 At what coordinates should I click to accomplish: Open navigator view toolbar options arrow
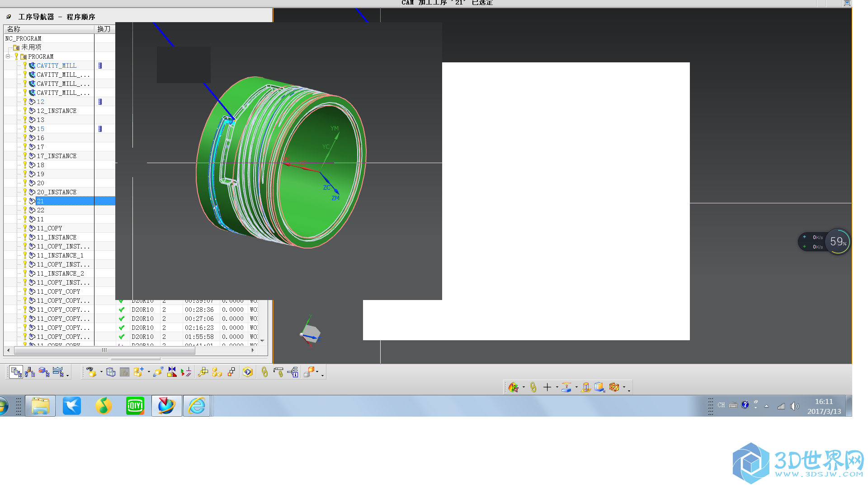pos(68,375)
